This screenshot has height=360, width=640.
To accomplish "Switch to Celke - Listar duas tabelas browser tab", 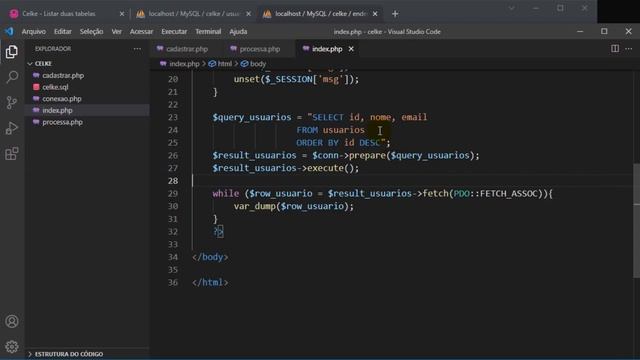I will [x=59, y=14].
